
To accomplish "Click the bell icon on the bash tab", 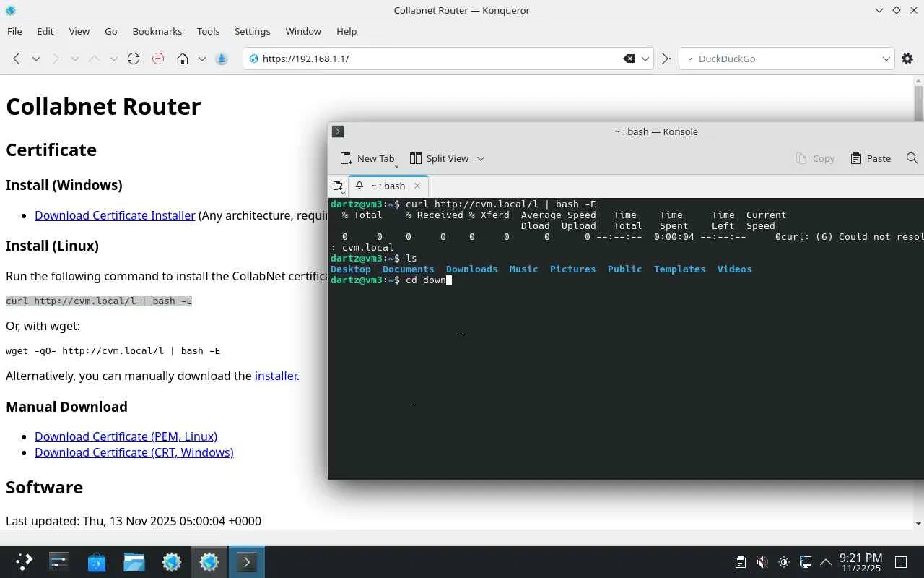I will pos(359,186).
